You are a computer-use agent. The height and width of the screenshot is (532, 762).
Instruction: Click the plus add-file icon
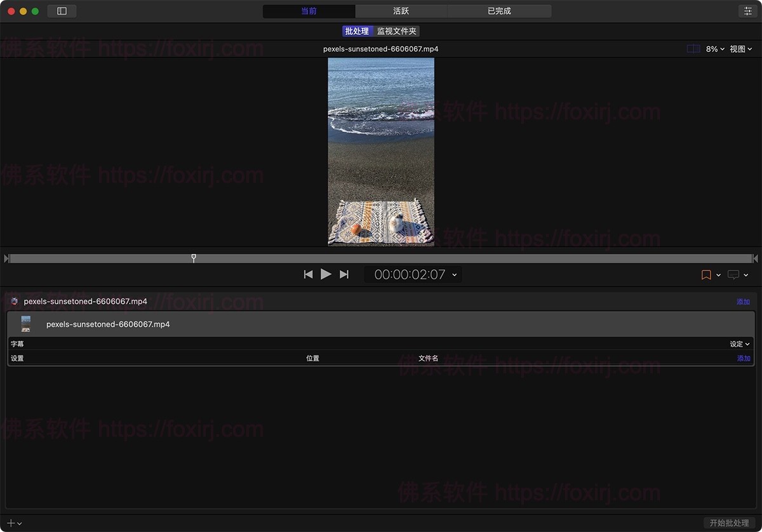click(11, 523)
